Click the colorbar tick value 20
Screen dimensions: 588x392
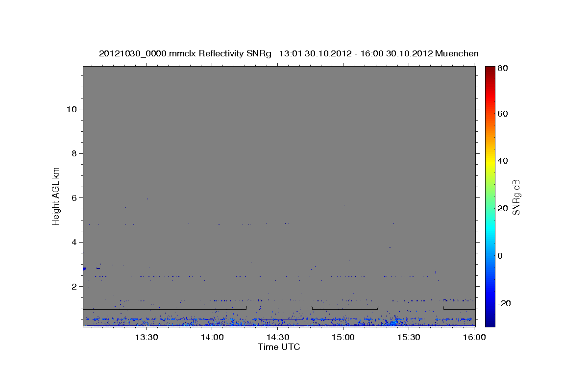tap(504, 208)
